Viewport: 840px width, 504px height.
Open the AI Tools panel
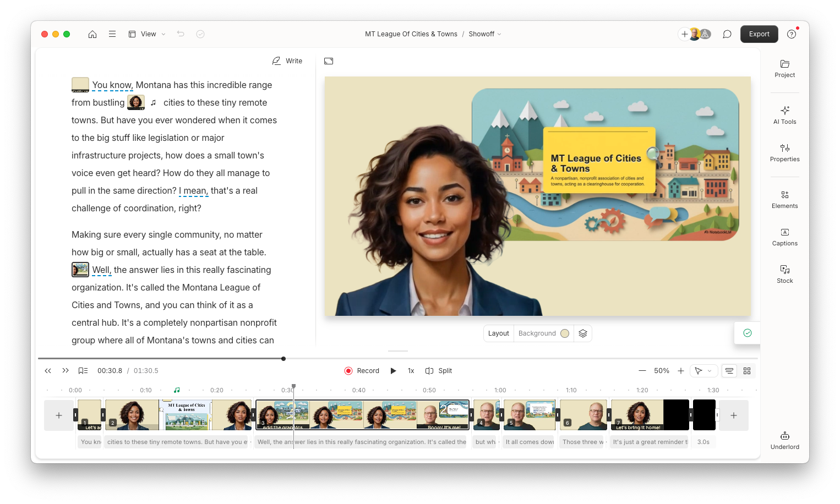pos(784,115)
